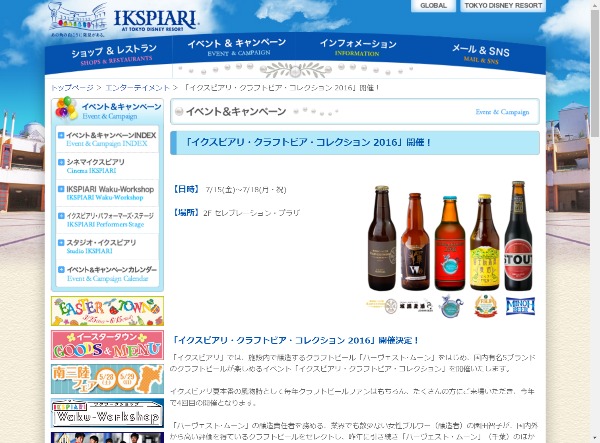Open Event & Campaign Calendar sidebar link
600x443 pixels.
108,274
